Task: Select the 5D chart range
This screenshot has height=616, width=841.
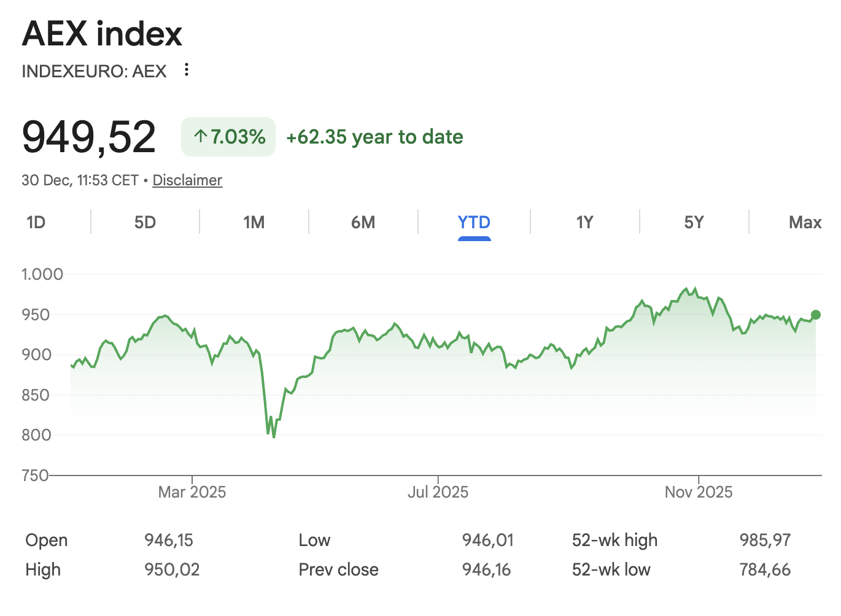Action: click(x=145, y=222)
